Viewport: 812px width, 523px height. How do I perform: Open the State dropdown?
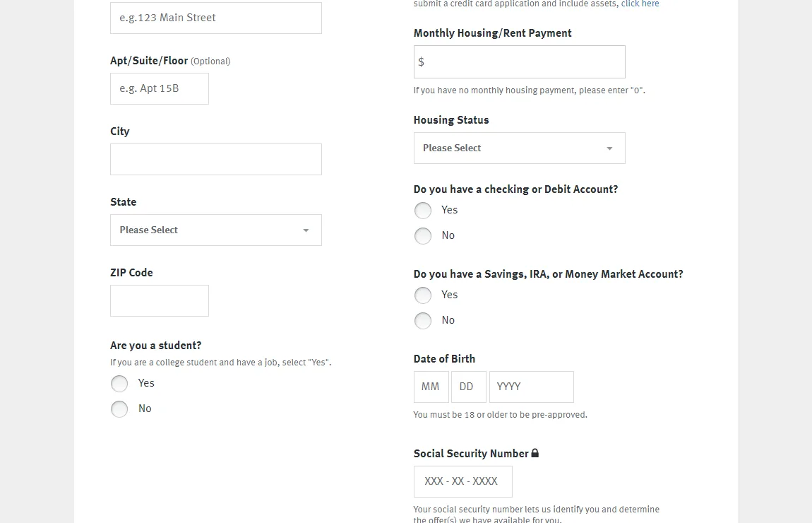coord(215,230)
